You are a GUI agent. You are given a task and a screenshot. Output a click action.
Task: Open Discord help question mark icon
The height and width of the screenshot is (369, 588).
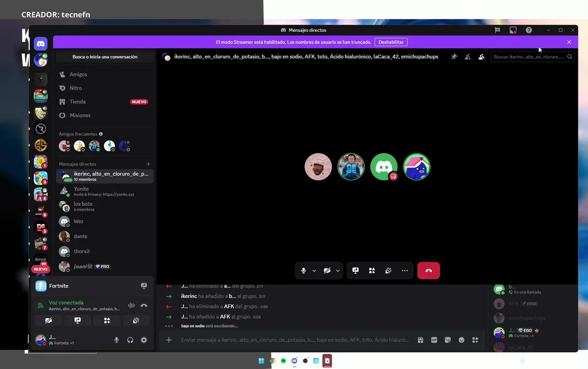tap(528, 30)
